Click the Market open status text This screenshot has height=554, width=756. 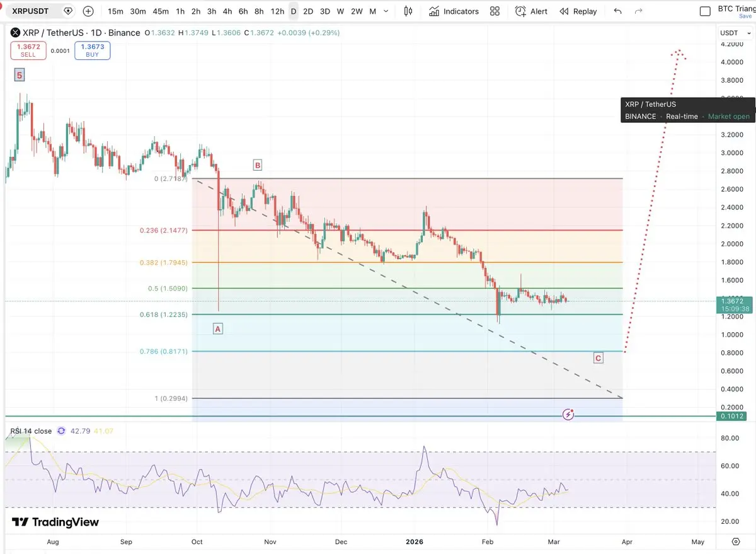(729, 117)
